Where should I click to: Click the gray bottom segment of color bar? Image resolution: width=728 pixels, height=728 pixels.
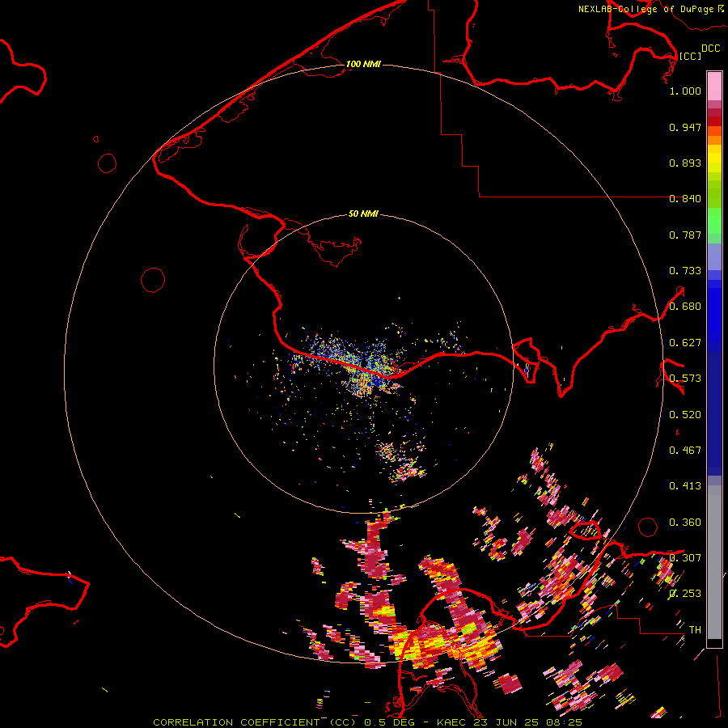click(714, 562)
